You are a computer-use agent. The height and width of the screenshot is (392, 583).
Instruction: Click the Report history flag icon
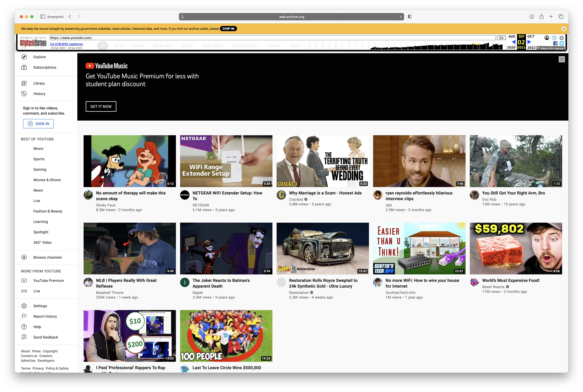coord(24,316)
